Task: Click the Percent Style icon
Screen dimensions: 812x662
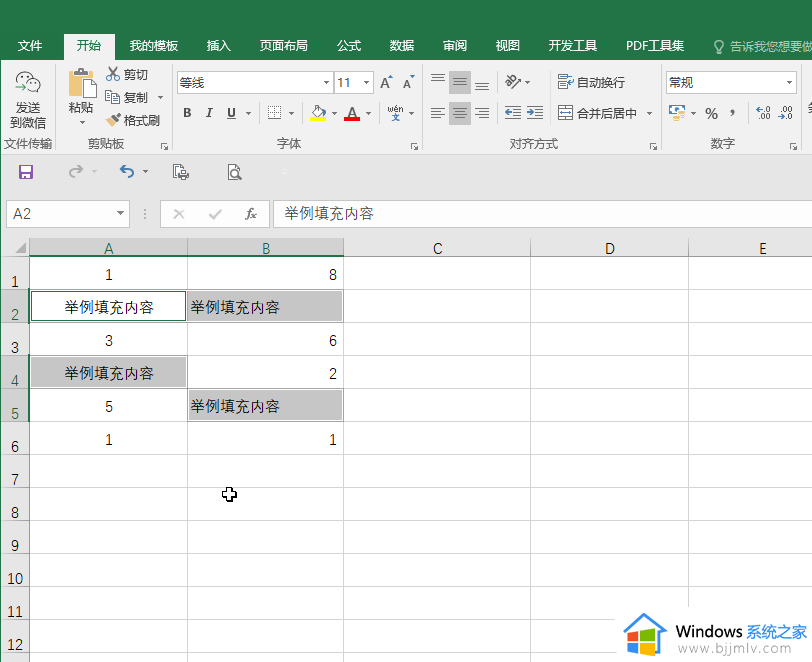Action: coord(711,113)
